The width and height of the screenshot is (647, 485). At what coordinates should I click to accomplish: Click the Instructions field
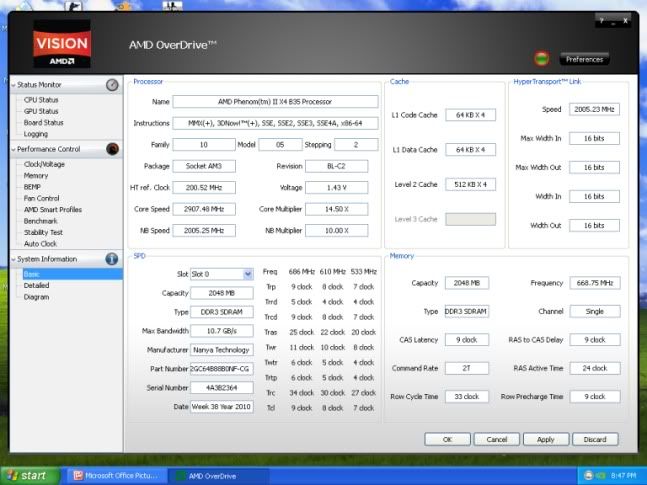[275, 123]
